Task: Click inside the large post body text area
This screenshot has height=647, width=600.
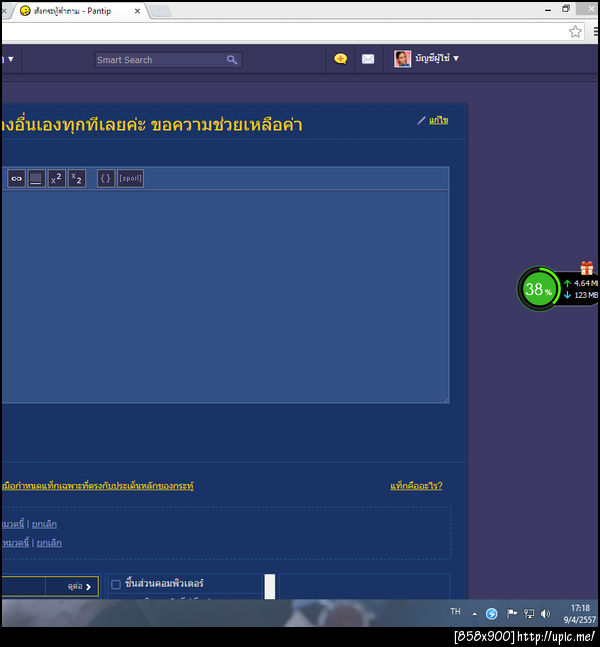Action: coord(225,296)
